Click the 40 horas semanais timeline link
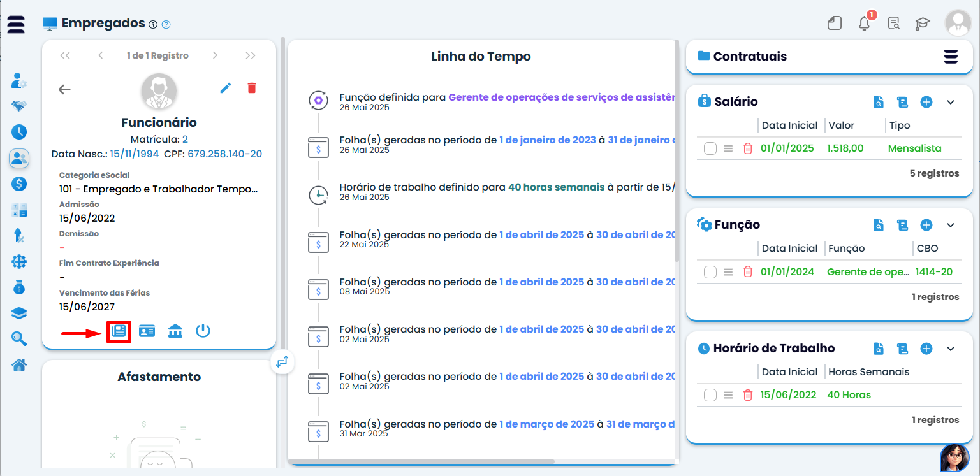This screenshot has height=476, width=980. coord(556,187)
